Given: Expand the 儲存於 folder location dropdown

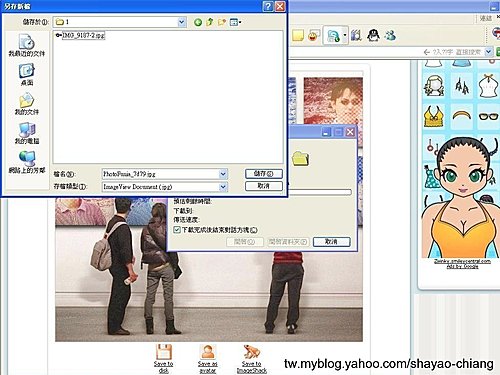Looking at the screenshot, I should click(181, 22).
